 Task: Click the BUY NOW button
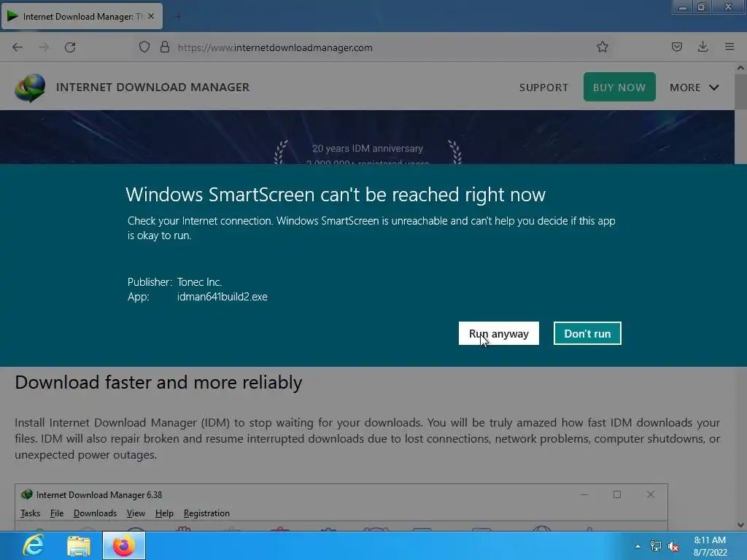click(x=619, y=87)
